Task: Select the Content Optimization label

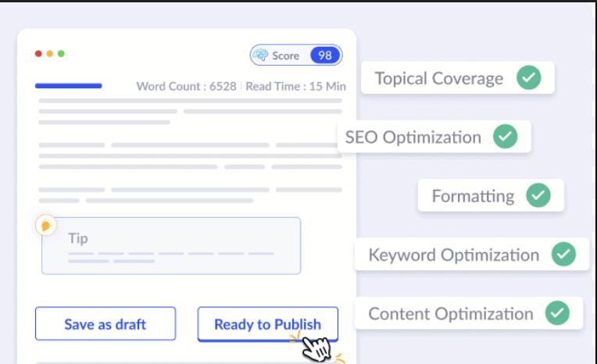Action: (451, 313)
